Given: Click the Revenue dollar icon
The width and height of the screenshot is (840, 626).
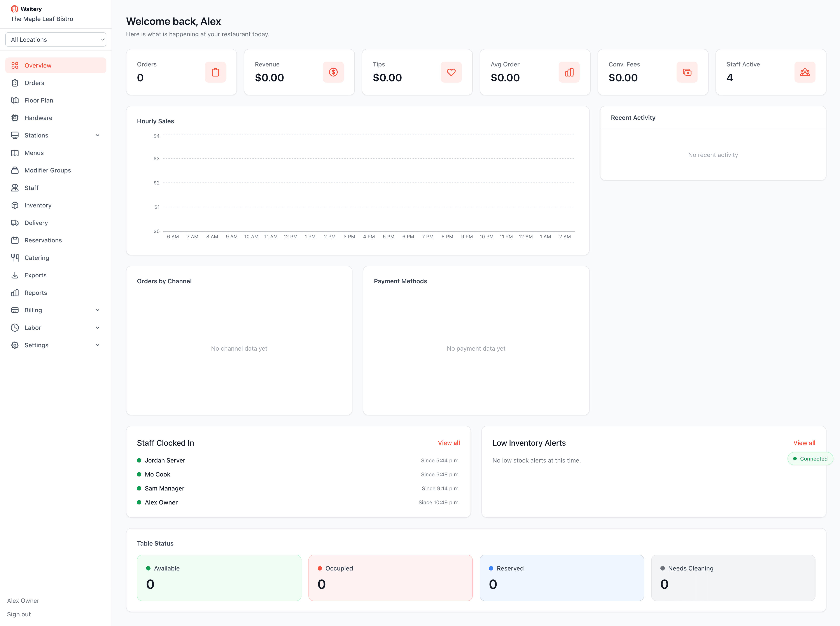Looking at the screenshot, I should click(333, 72).
